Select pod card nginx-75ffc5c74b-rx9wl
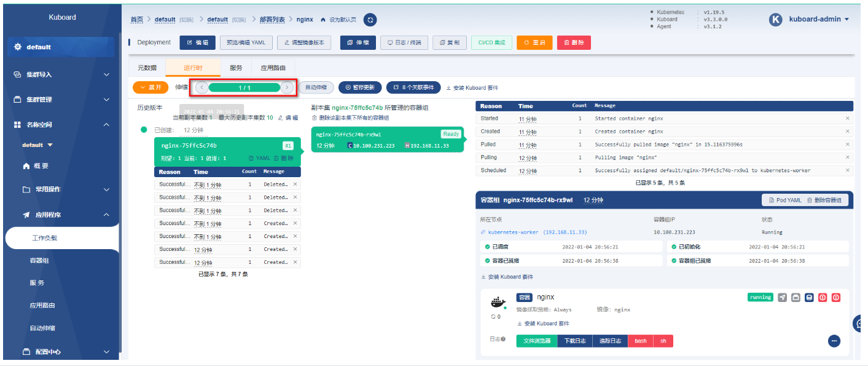This screenshot has height=366, width=868. click(387, 140)
